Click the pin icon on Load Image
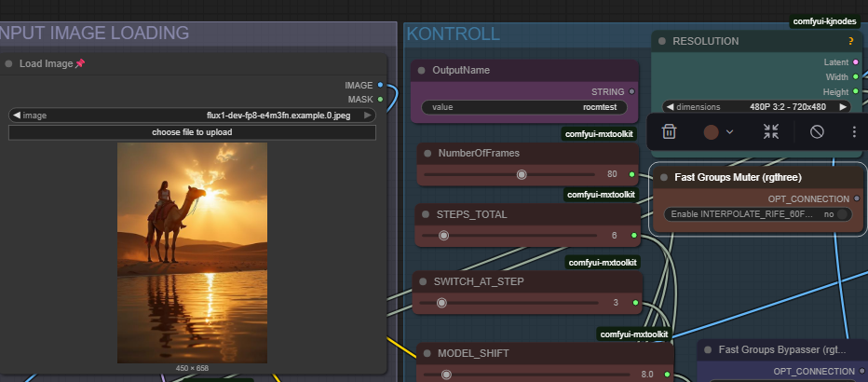 80,64
